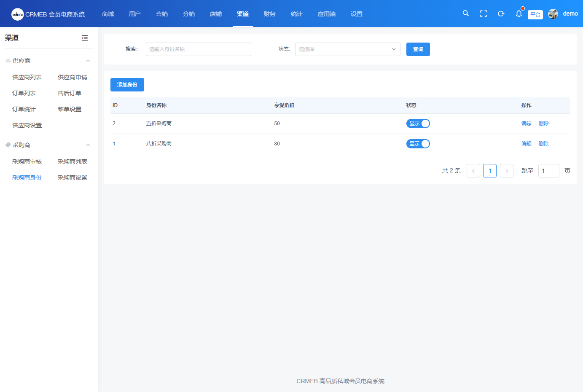Go to 采购商列表 in sidebar
The width and height of the screenshot is (583, 392).
pyautogui.click(x=73, y=161)
